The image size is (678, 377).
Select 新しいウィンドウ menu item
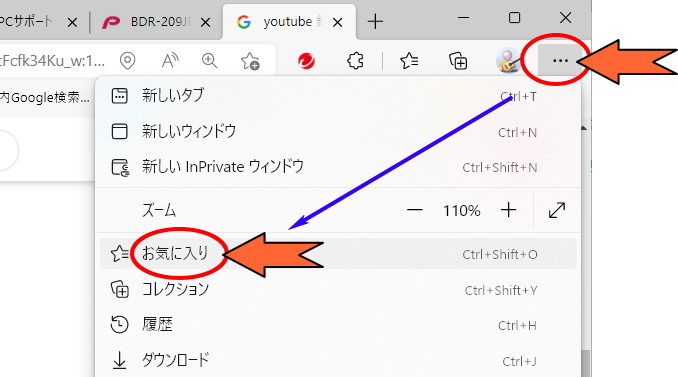click(x=338, y=131)
